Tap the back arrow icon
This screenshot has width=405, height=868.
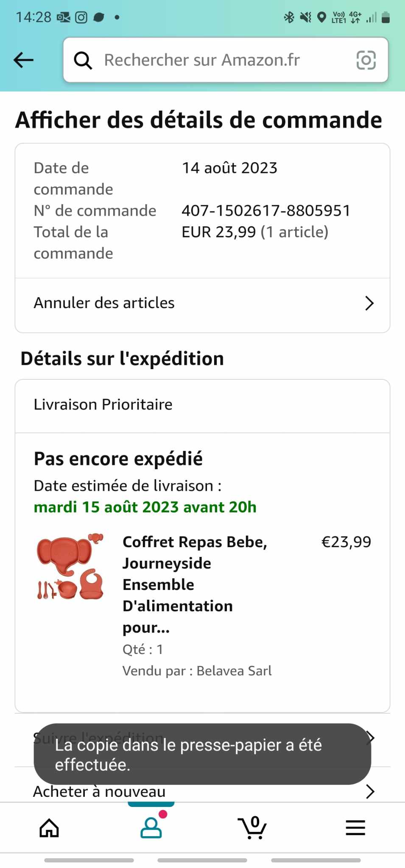23,60
